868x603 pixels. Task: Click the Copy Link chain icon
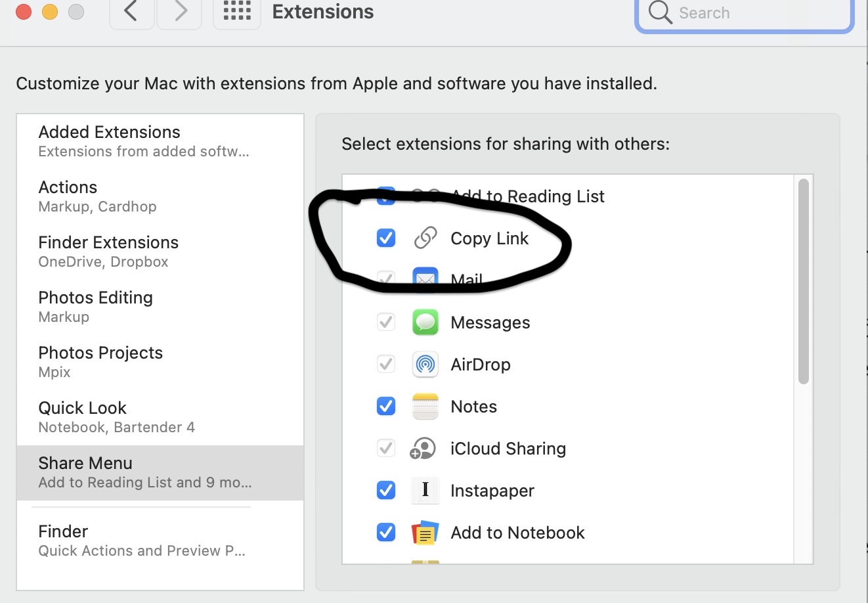(x=425, y=238)
